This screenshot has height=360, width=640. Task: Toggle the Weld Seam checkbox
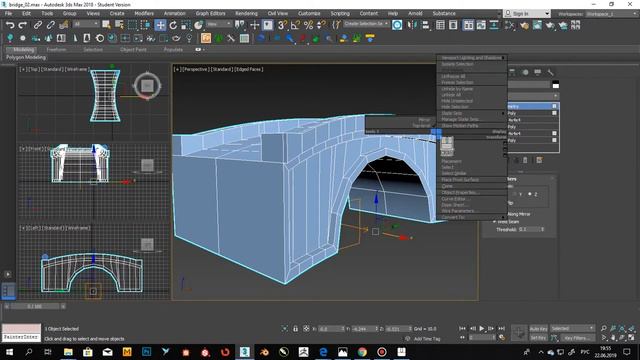coord(495,222)
